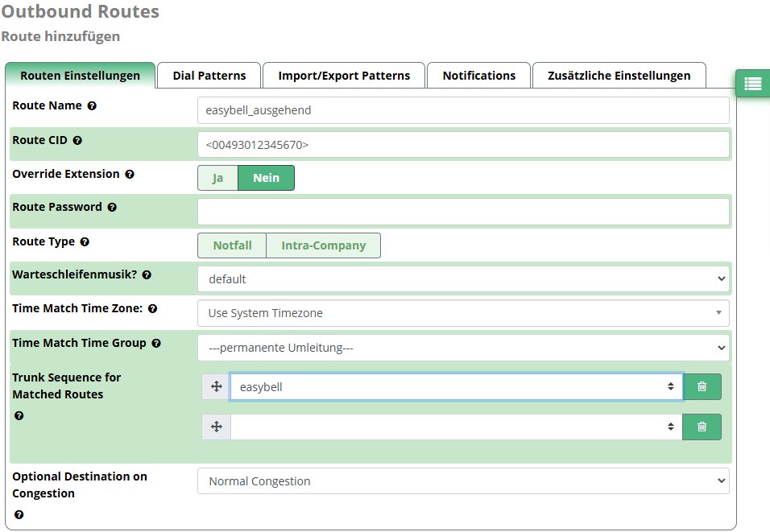This screenshot has height=532, width=770.
Task: Click help icon beside Route CID
Action: pos(77,141)
